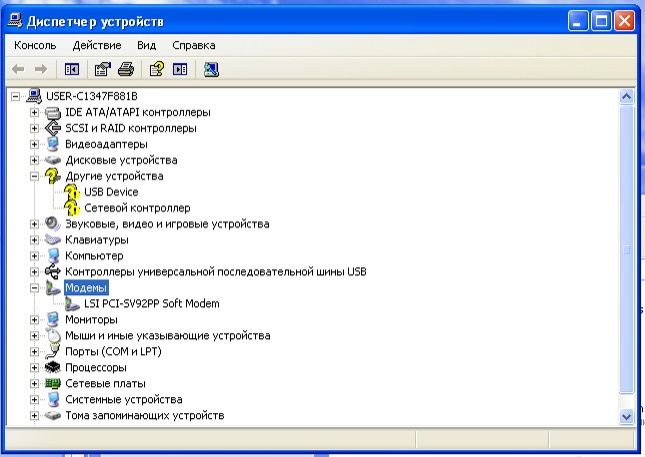Click the warning icon beside USB Device

click(x=72, y=192)
